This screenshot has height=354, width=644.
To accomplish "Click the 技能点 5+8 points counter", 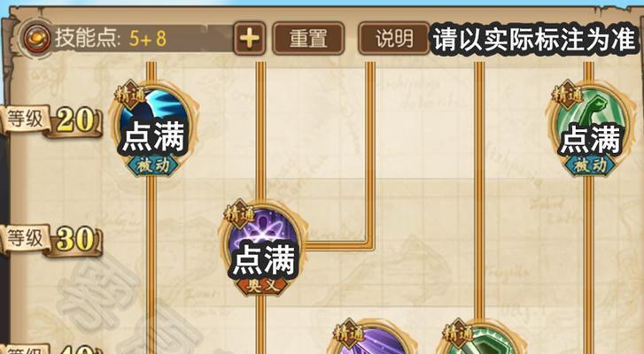I will click(111, 38).
